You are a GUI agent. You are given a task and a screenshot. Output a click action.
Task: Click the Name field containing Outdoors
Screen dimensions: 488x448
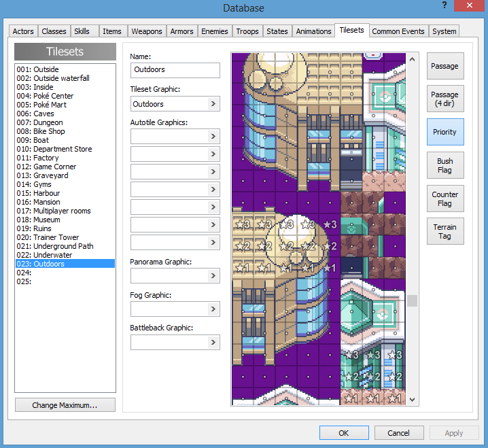[175, 70]
